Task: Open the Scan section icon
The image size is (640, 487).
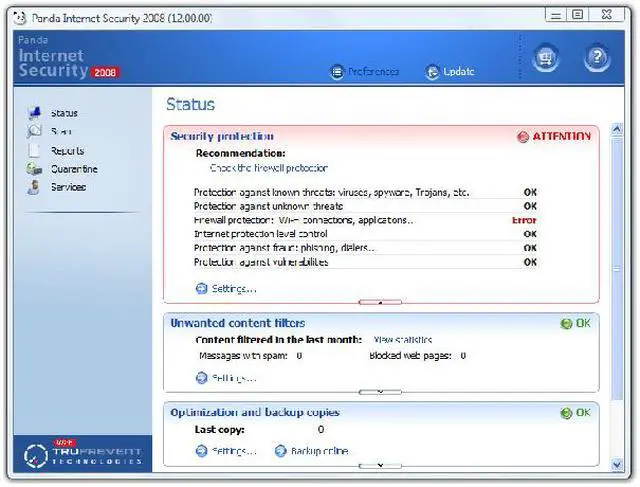Action: 35,131
